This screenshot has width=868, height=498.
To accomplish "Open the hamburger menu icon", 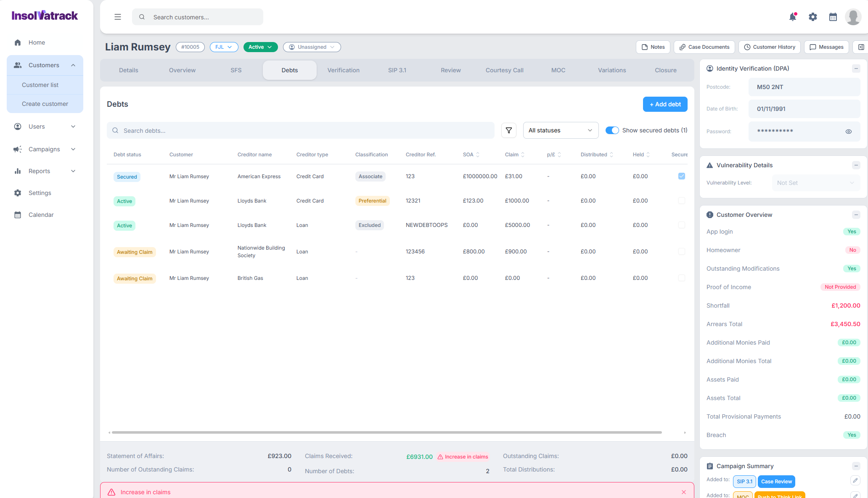I will [118, 17].
